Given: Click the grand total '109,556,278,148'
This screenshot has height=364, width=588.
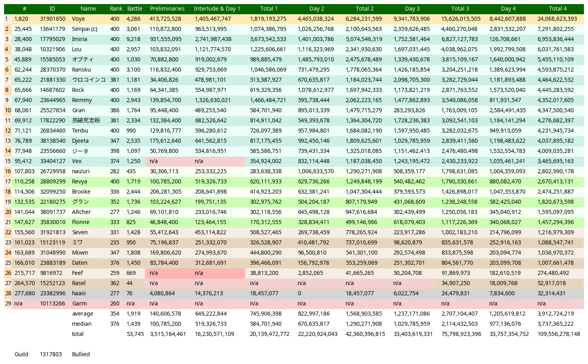Looking at the screenshot, I should [559, 334].
